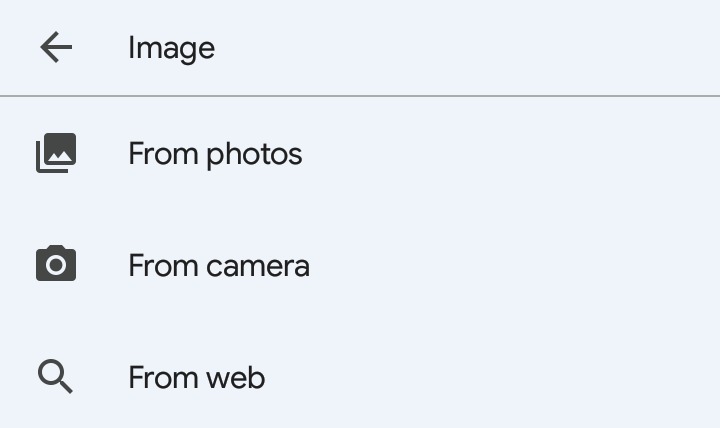Go back from the Image menu

56,47
